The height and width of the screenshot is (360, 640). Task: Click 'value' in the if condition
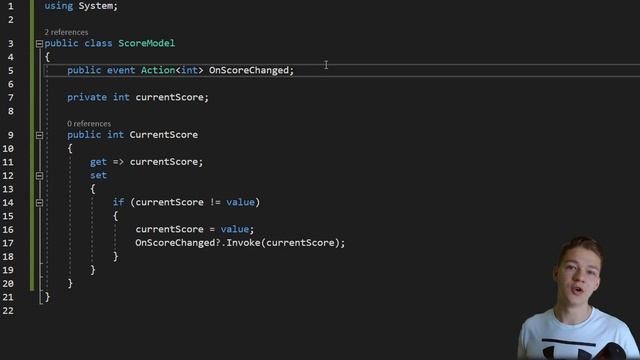point(240,202)
